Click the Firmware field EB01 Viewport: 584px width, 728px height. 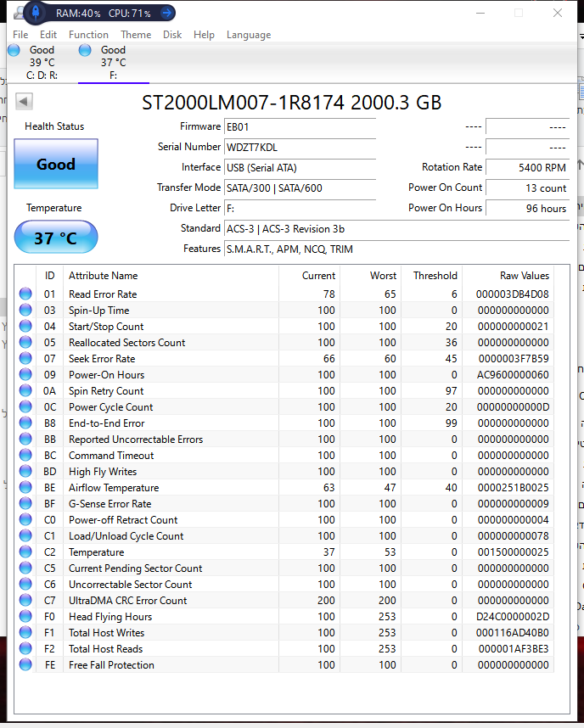pos(300,126)
